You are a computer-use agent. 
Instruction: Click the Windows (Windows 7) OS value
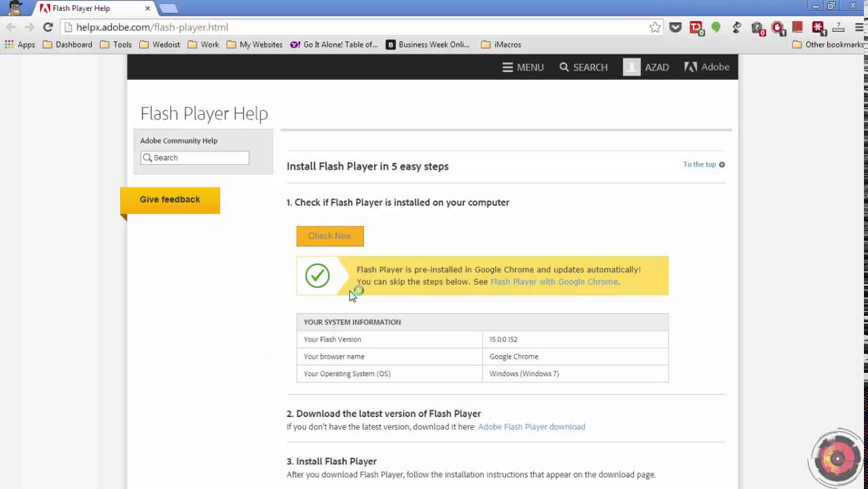[524, 374]
